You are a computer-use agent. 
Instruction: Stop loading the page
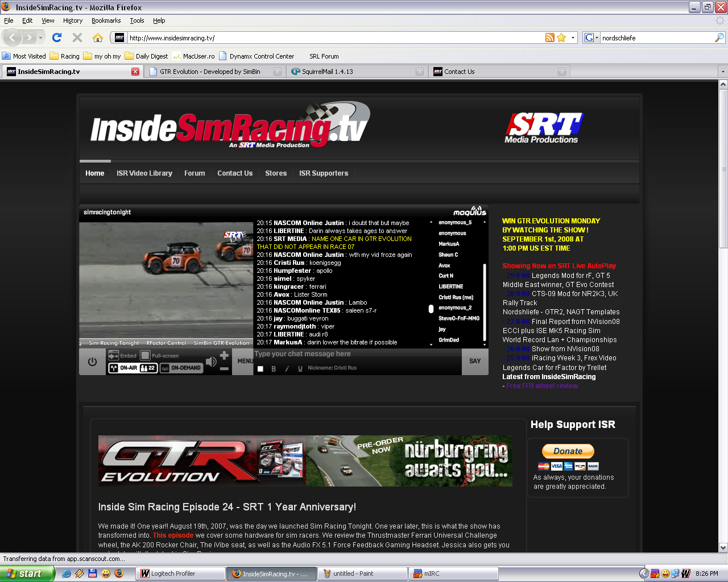(x=77, y=38)
